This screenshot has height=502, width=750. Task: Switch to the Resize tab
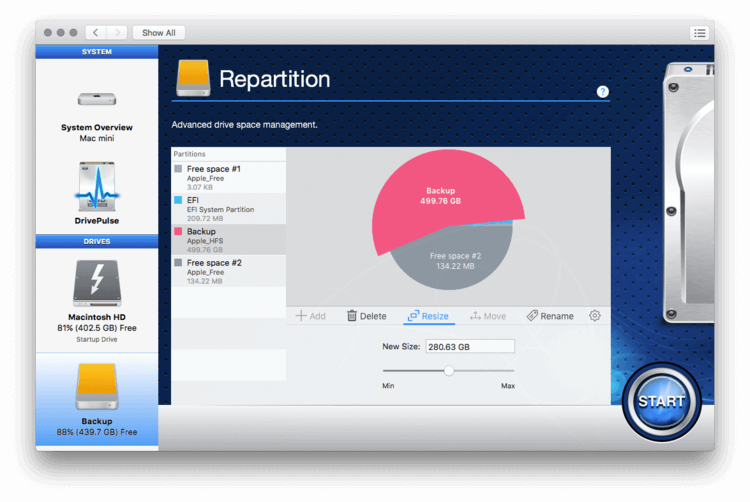pyautogui.click(x=427, y=316)
